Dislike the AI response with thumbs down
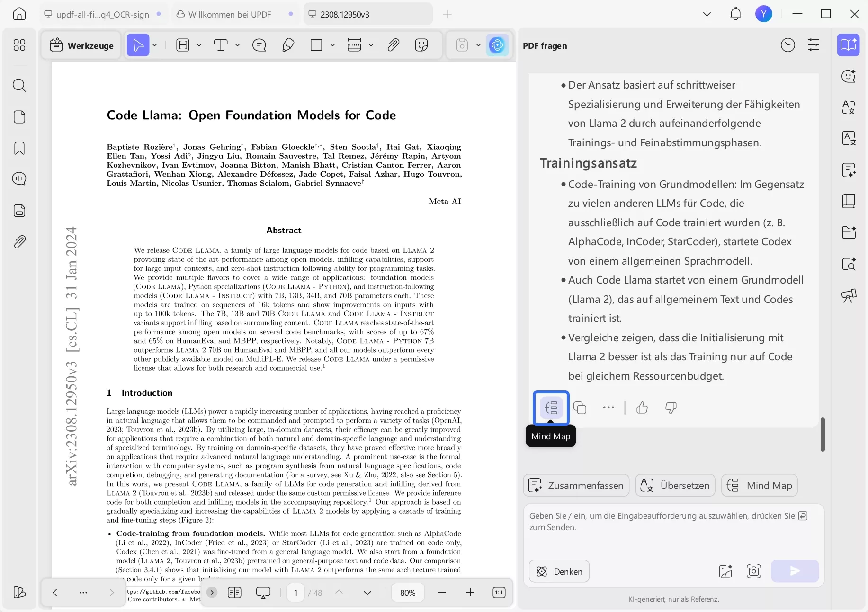The image size is (868, 612). click(x=671, y=408)
